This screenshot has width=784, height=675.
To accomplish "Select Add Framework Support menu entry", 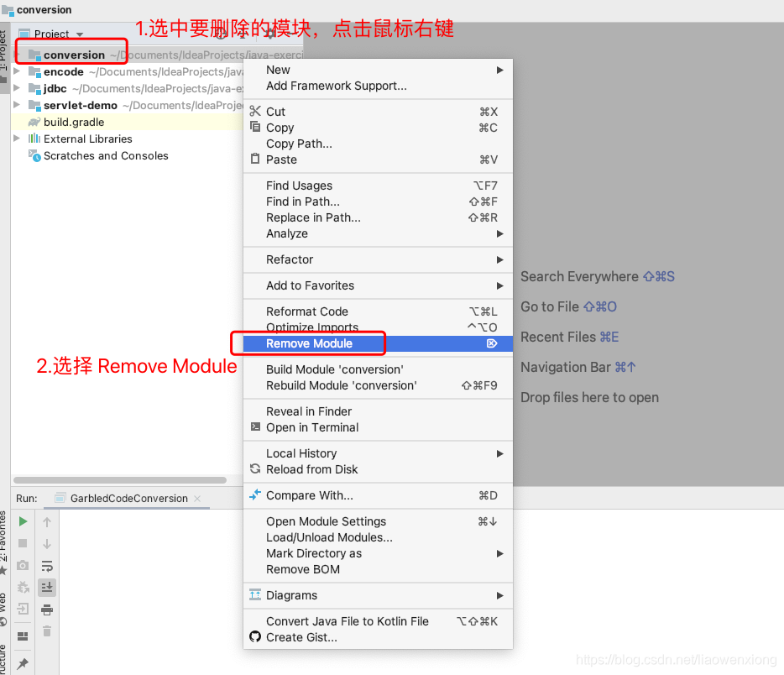I will 378,86.
